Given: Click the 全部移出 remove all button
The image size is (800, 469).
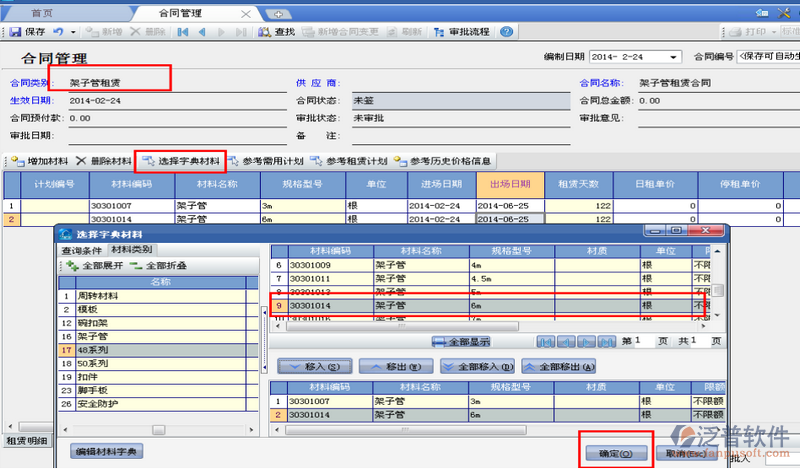Looking at the screenshot, I should [x=559, y=366].
